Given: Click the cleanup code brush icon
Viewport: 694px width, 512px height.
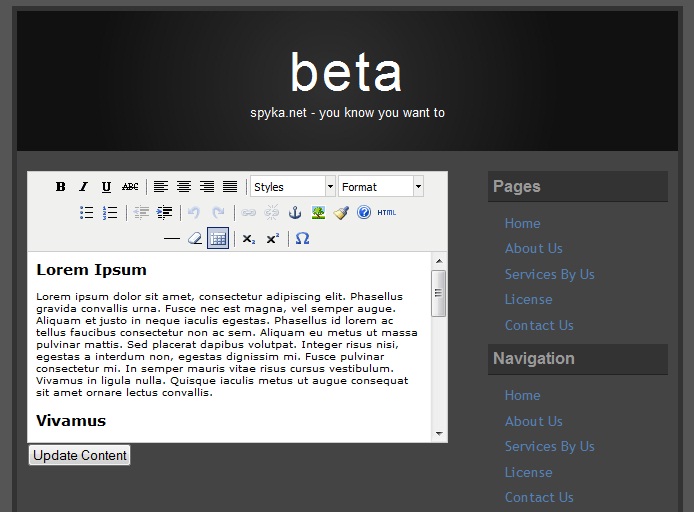Looking at the screenshot, I should tap(341, 213).
